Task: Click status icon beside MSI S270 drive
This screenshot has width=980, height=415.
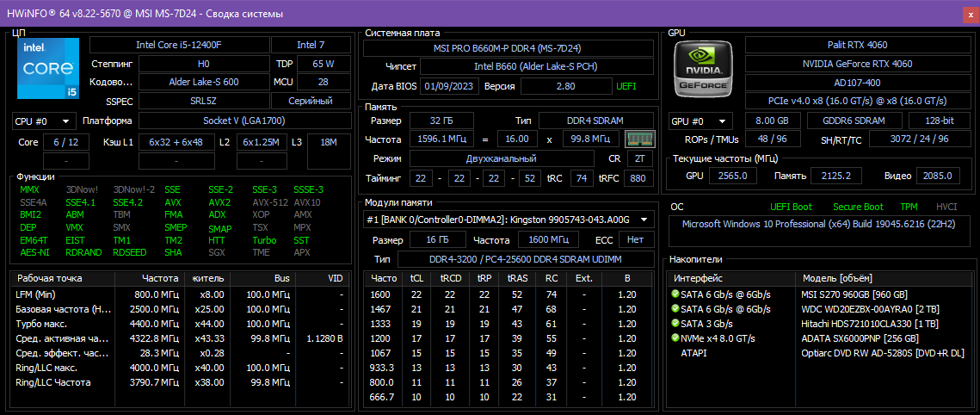Action: (675, 294)
